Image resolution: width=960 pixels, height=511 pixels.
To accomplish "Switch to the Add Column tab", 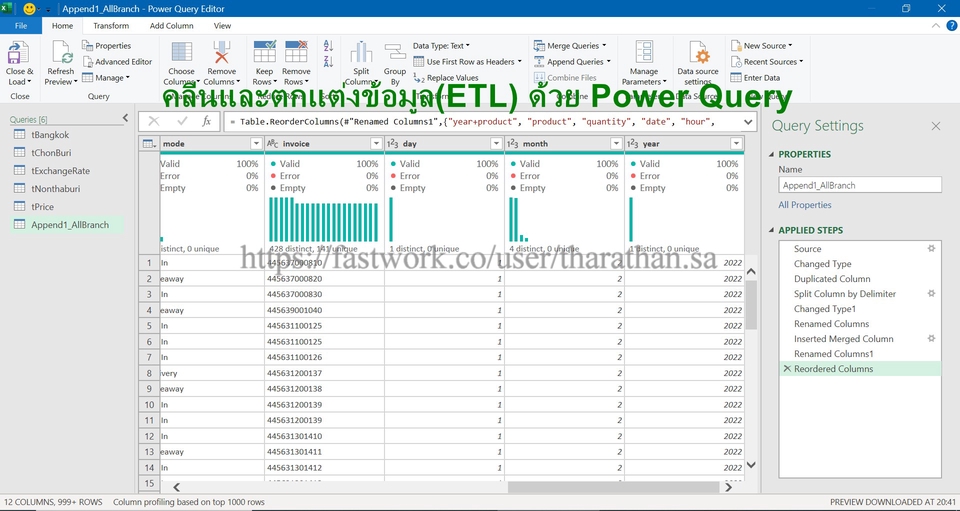I will [x=172, y=26].
